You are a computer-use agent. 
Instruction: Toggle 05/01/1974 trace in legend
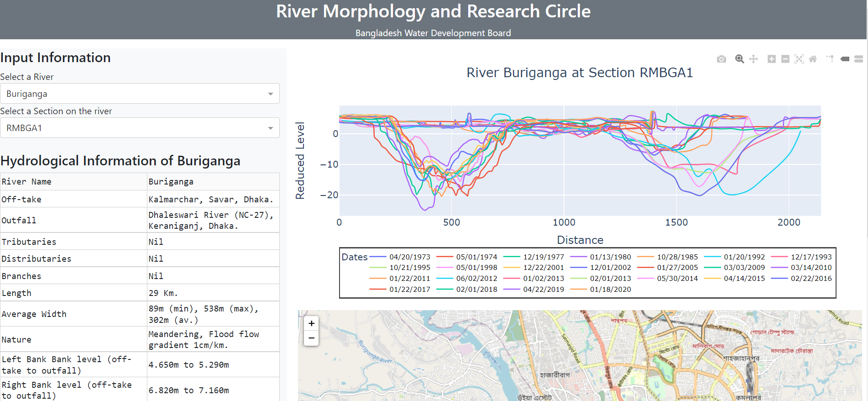point(467,257)
